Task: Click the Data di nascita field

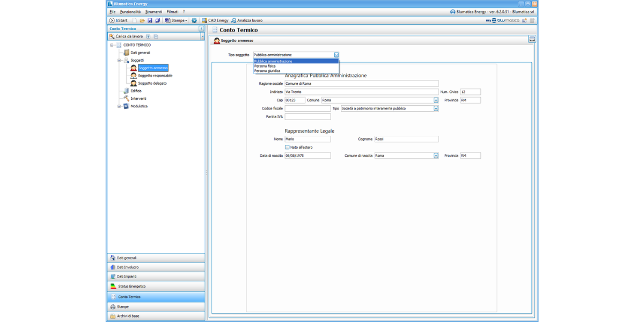Action: pyautogui.click(x=308, y=156)
